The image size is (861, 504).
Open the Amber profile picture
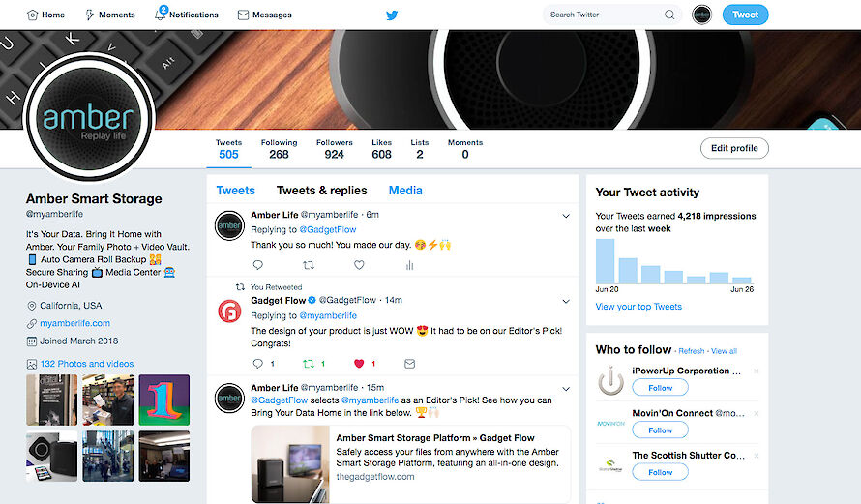[x=88, y=117]
